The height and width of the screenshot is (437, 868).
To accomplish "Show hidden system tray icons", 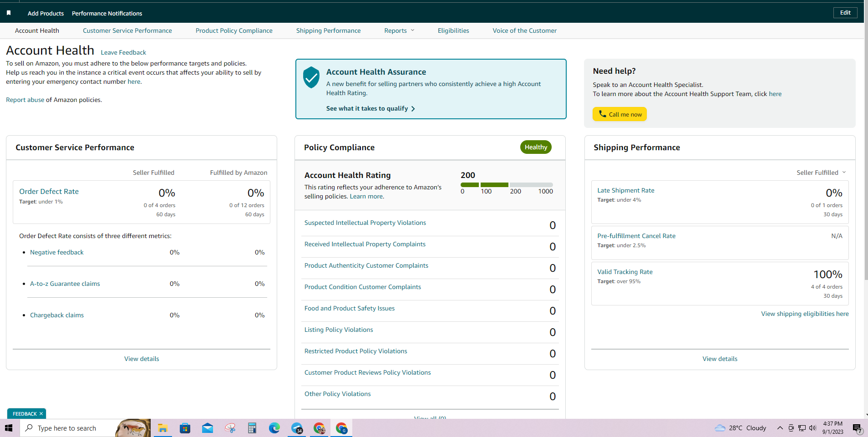I will pos(780,428).
